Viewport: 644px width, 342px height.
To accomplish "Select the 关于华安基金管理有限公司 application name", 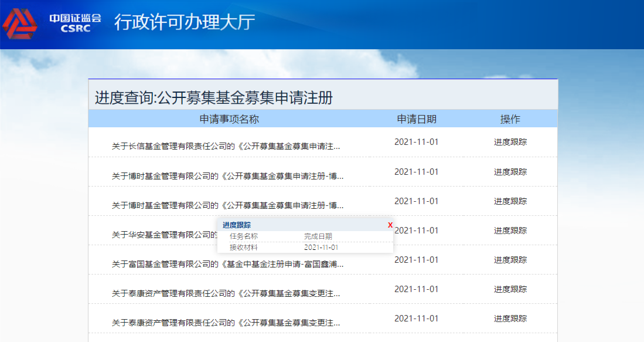I will [164, 235].
